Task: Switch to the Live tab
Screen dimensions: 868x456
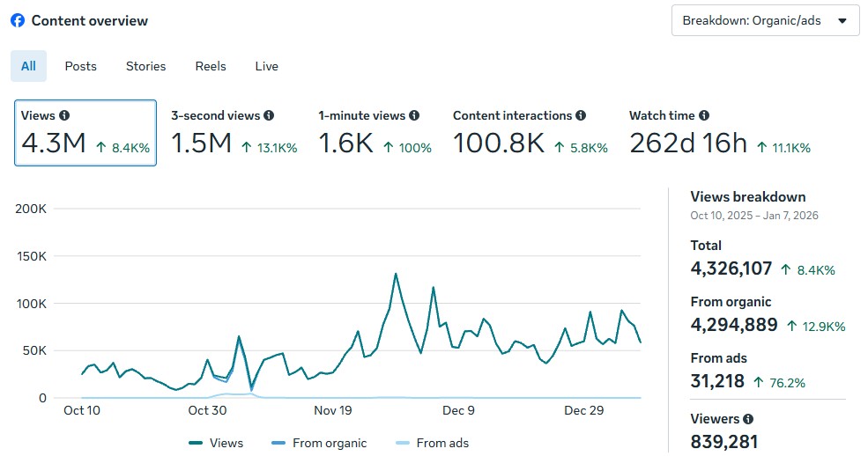Action: pyautogui.click(x=266, y=66)
